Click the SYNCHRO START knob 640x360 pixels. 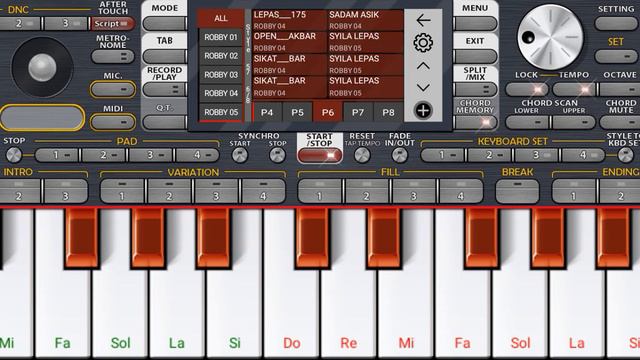click(x=240, y=155)
